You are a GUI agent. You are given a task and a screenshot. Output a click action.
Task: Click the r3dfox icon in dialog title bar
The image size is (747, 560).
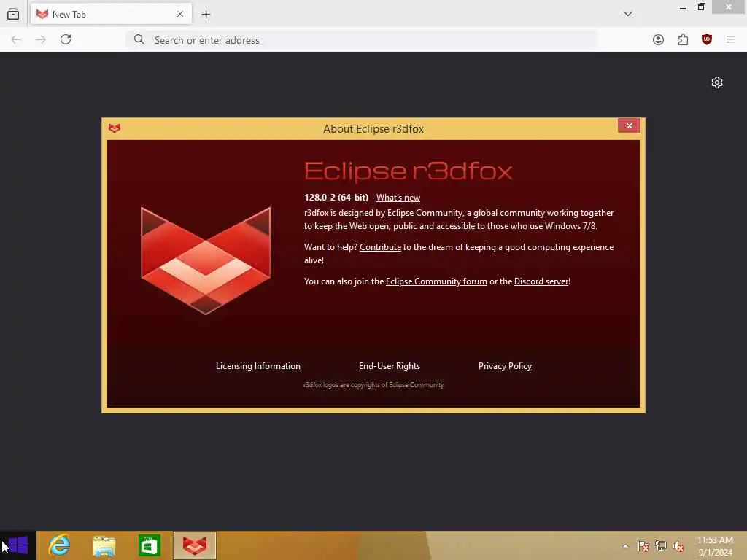(115, 128)
